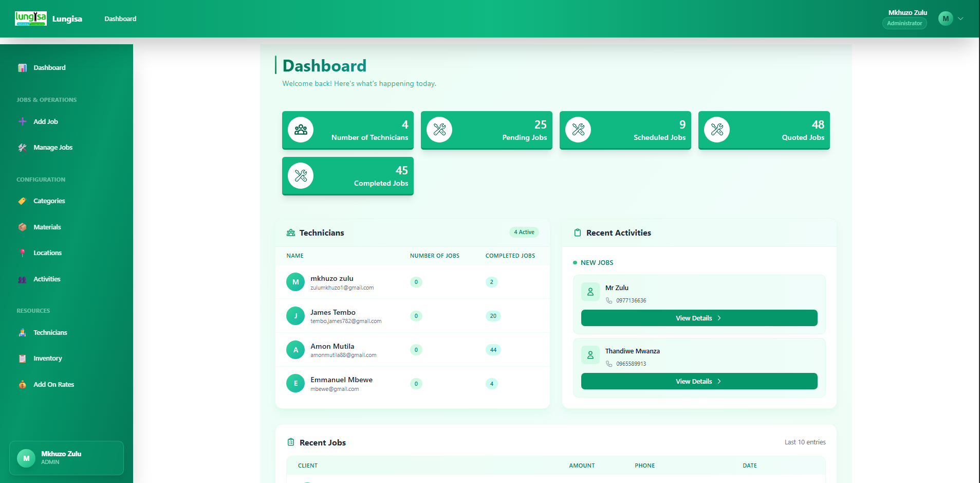Select James Tembo technician row

pyautogui.click(x=412, y=316)
